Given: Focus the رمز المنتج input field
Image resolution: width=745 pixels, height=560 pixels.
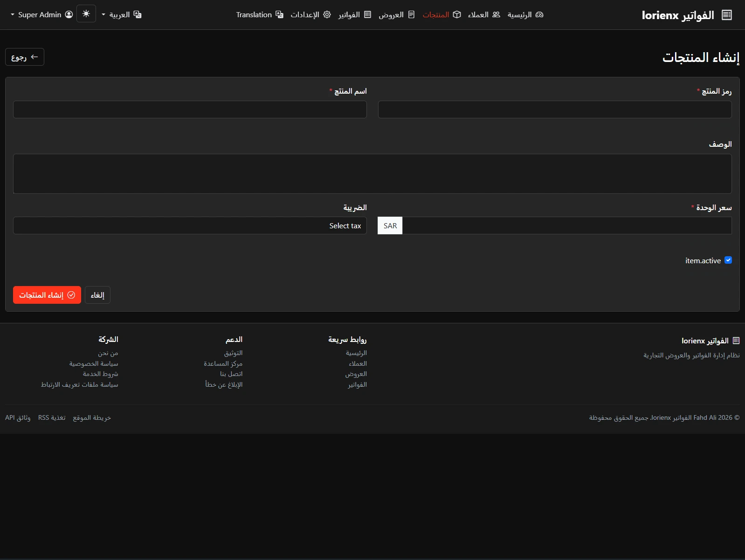Looking at the screenshot, I should (554, 109).
